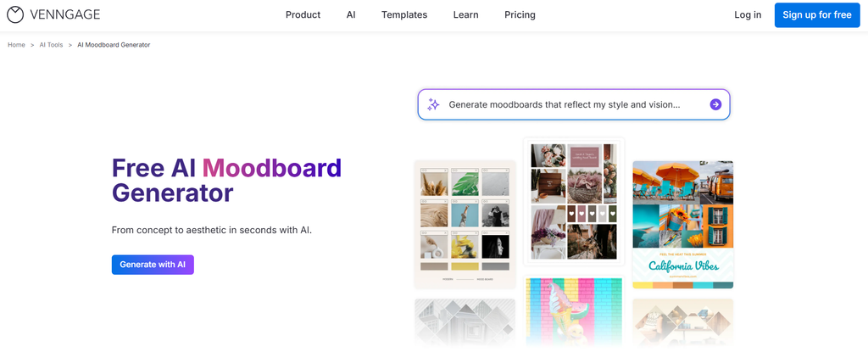The height and width of the screenshot is (363, 868).
Task: Open the AI menu in the navigation bar
Action: tap(351, 15)
